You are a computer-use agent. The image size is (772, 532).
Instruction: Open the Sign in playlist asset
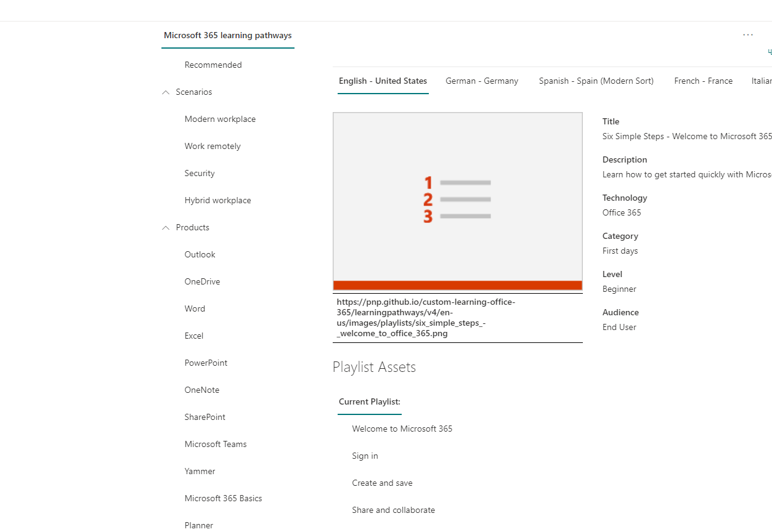click(x=365, y=456)
